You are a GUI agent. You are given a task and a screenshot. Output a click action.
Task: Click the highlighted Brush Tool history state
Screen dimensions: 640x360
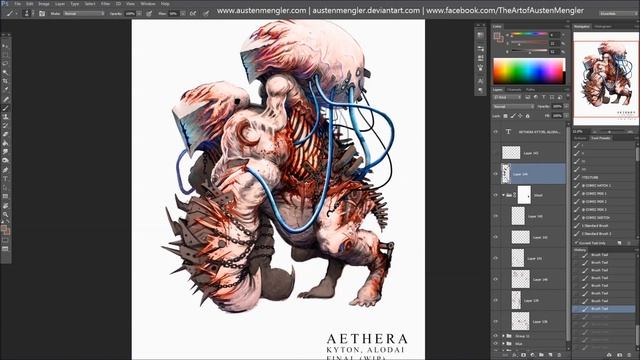coord(603,309)
